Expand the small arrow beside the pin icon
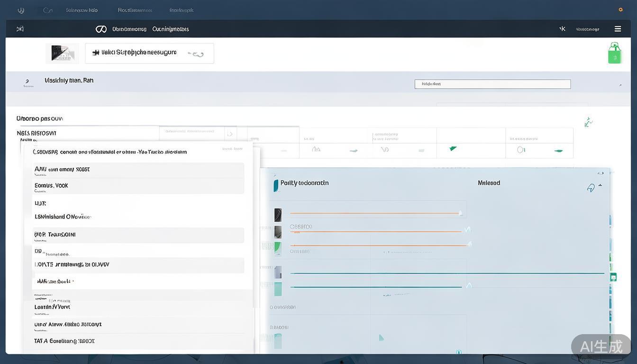 click(x=601, y=186)
